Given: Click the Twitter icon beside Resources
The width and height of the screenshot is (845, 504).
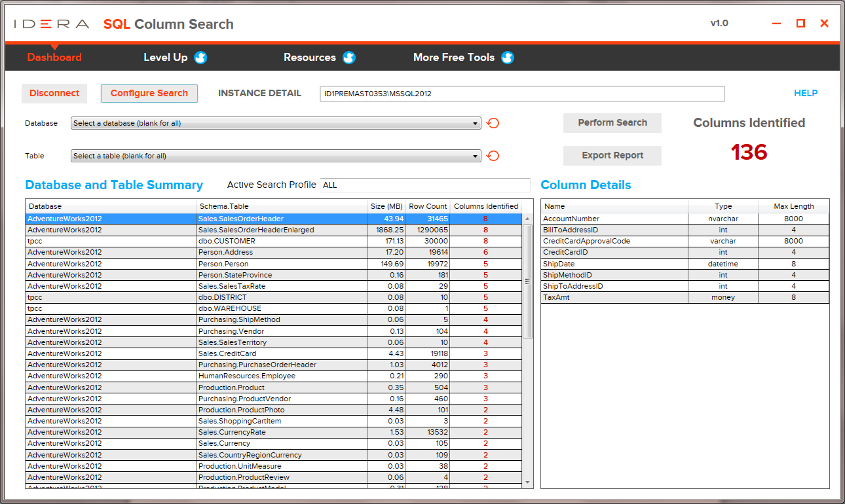Looking at the screenshot, I should click(x=349, y=58).
